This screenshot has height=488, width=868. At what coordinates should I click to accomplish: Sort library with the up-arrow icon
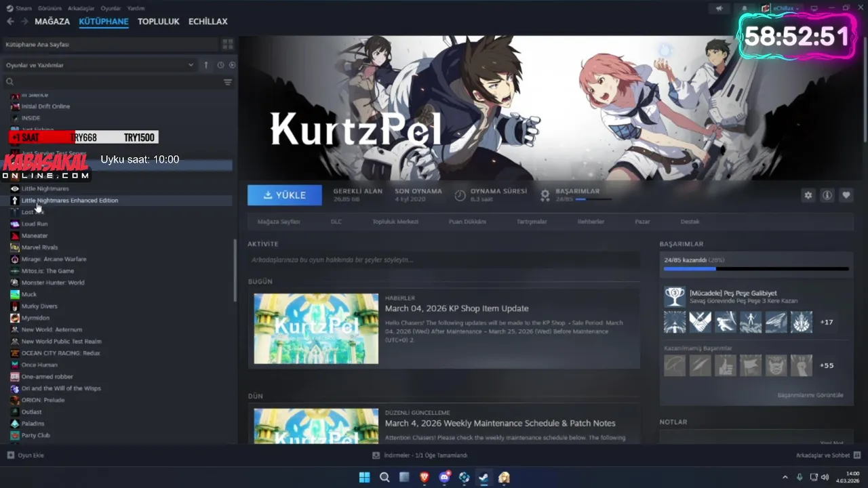tap(206, 65)
